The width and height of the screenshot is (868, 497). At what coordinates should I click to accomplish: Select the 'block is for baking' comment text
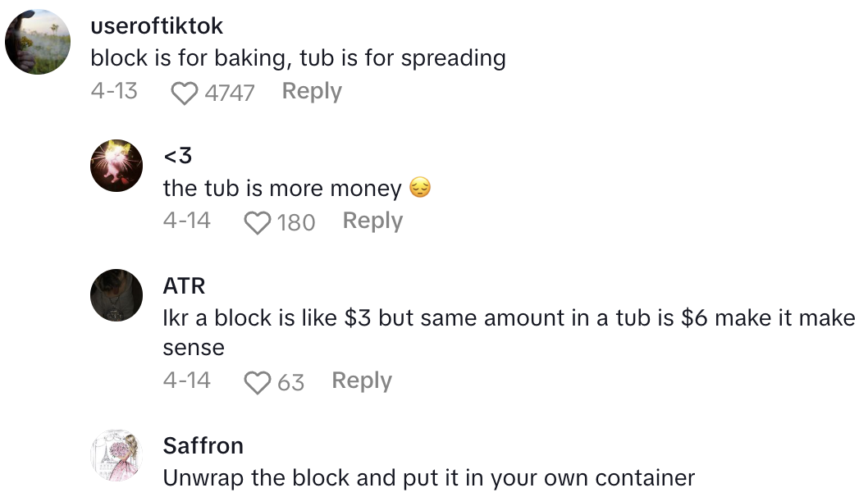(298, 58)
